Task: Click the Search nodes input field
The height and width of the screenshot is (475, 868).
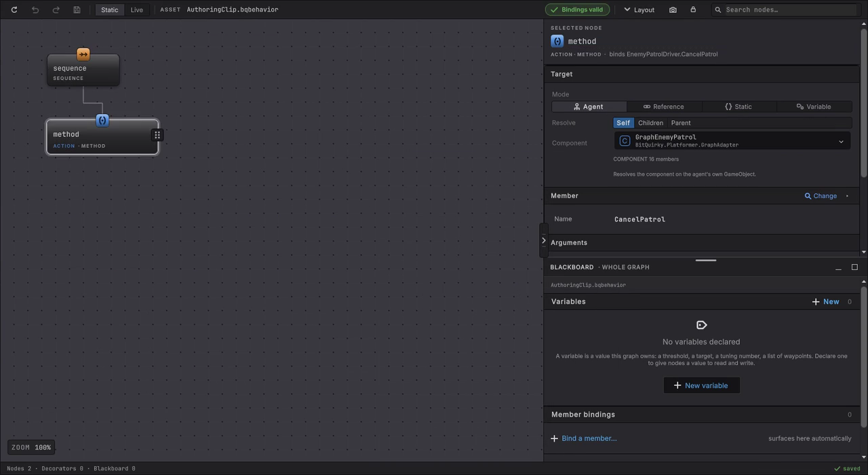Action: click(790, 9)
